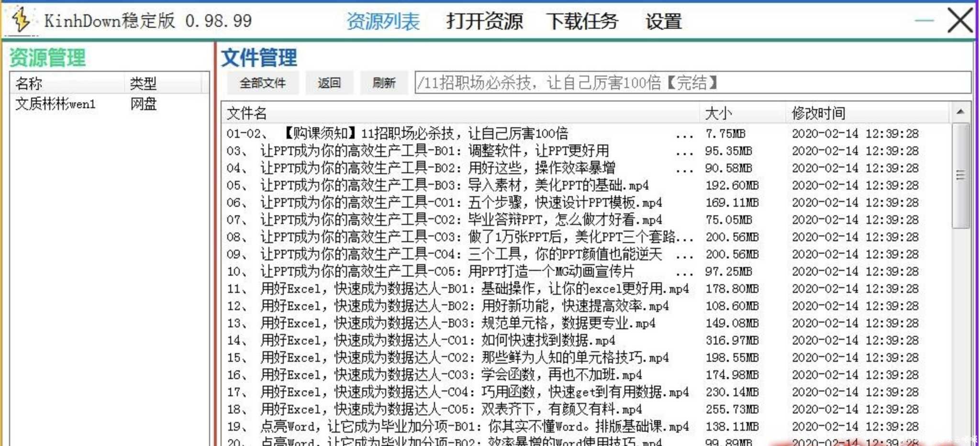Sort files by 修改时间 column header
980x446 pixels.
pyautogui.click(x=867, y=113)
